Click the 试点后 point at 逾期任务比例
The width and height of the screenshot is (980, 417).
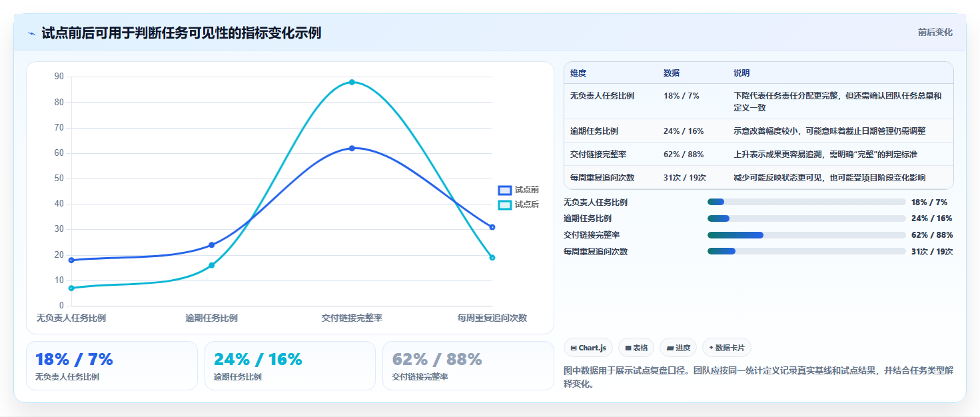pos(212,265)
